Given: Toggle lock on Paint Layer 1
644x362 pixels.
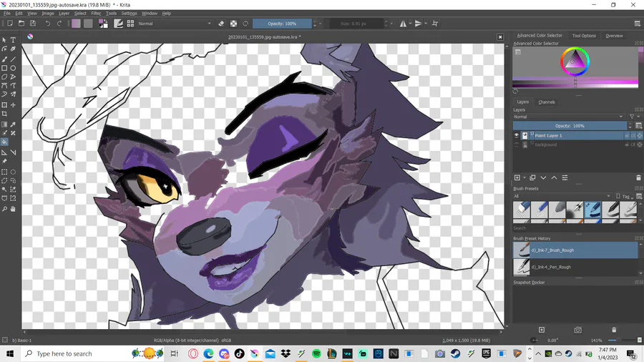Looking at the screenshot, I should [627, 135].
